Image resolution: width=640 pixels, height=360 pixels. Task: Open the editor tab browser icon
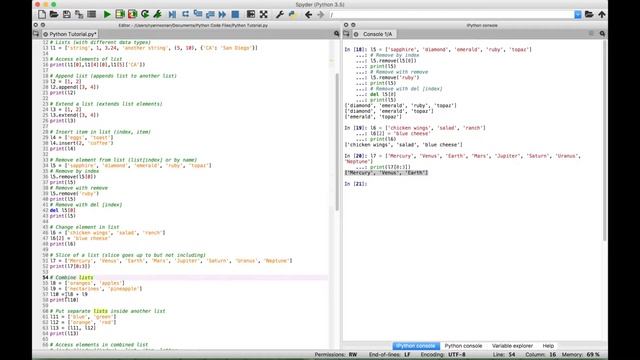(36, 34)
